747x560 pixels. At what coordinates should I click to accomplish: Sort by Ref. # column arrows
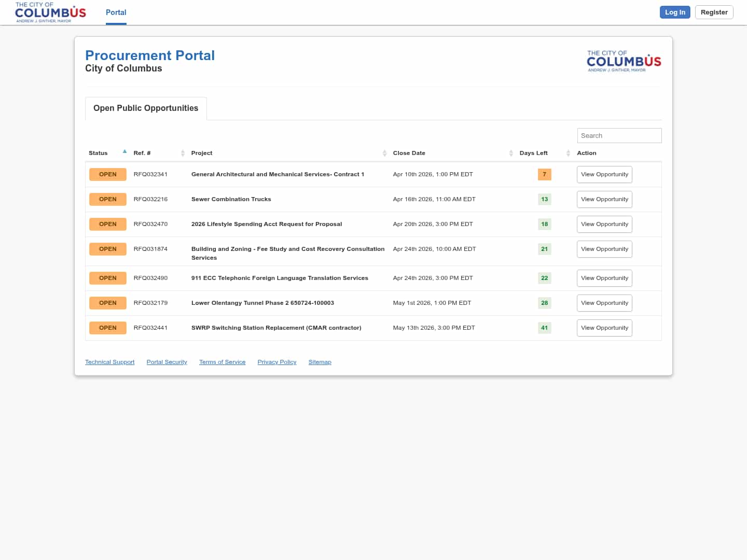(183, 153)
